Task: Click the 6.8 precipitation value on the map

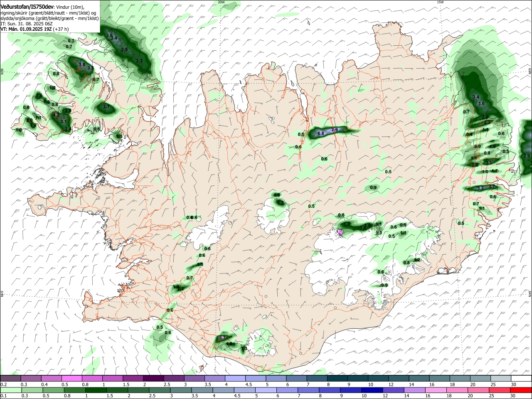Action: (x=320, y=134)
